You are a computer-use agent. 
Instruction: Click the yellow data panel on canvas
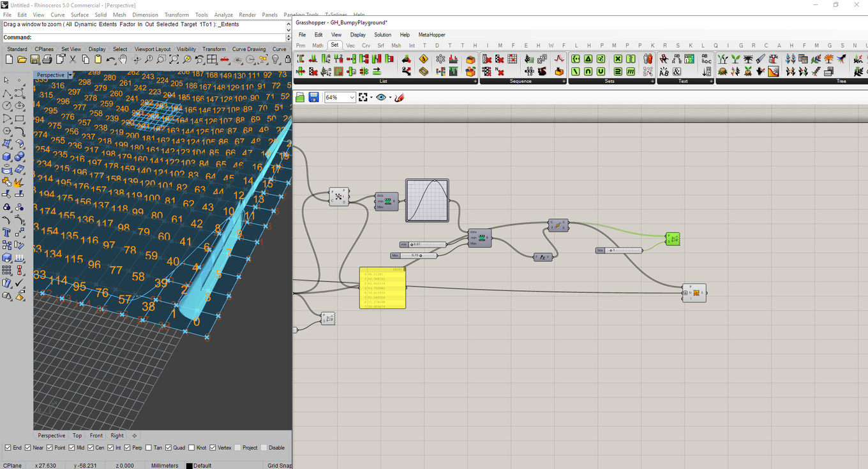point(382,288)
